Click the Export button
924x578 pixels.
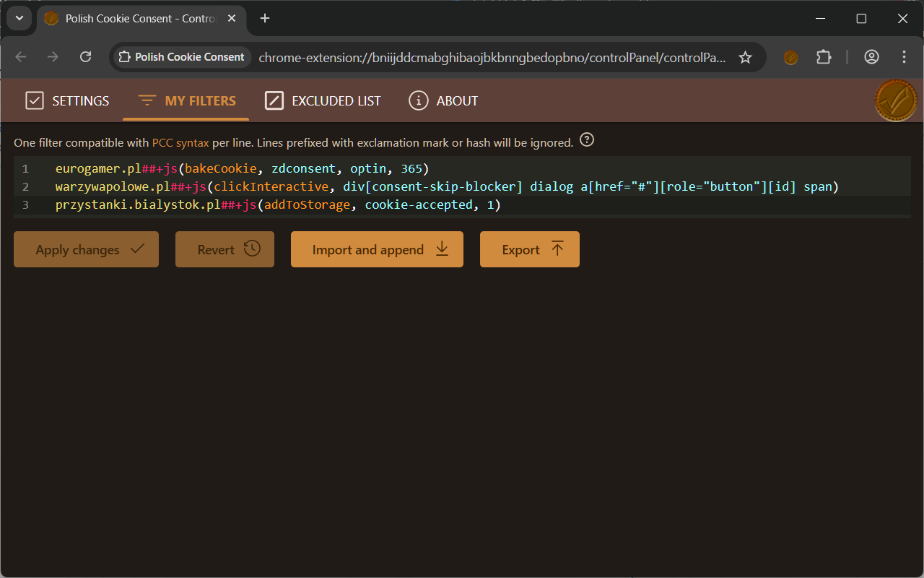(530, 249)
